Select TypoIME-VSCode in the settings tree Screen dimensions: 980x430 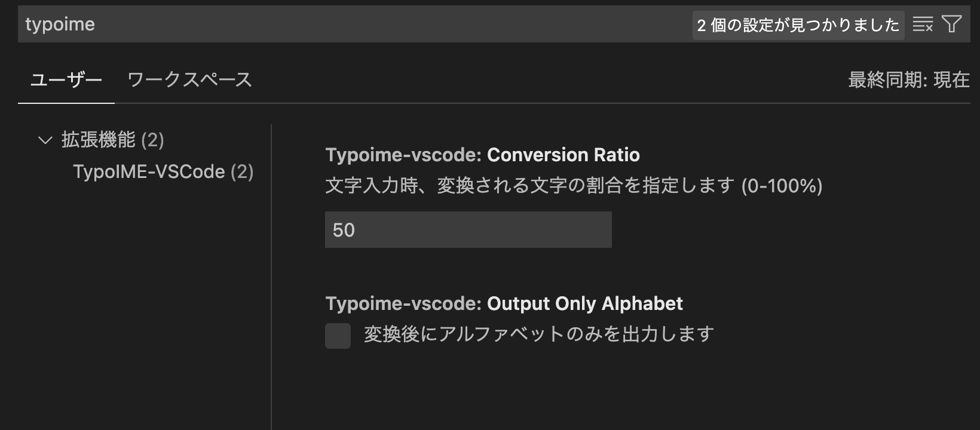[x=149, y=172]
